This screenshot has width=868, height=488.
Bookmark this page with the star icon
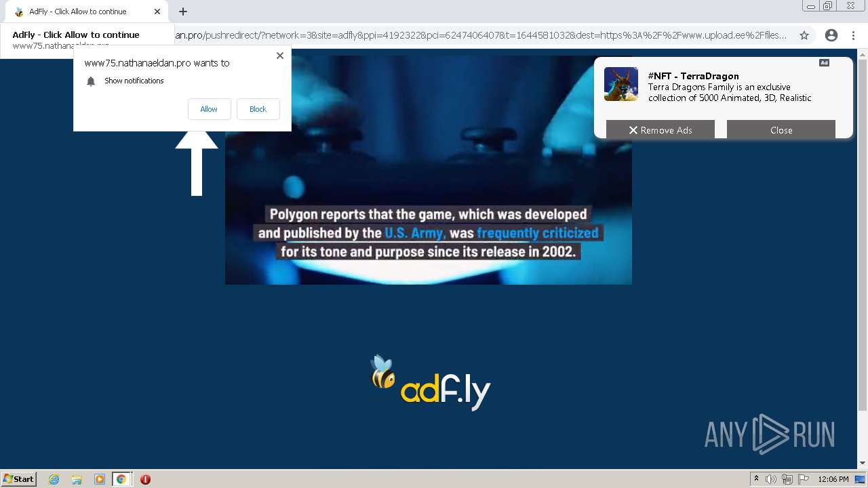click(804, 35)
